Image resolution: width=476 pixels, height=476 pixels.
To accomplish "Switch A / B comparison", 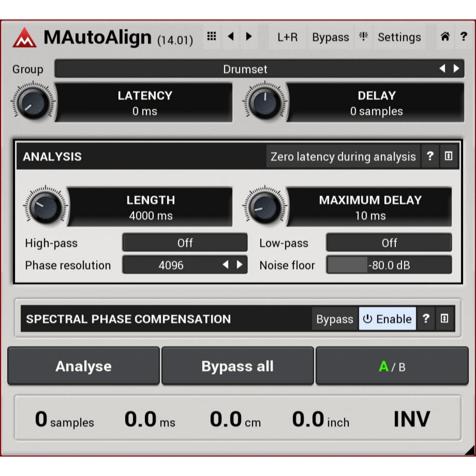I will point(392,366).
